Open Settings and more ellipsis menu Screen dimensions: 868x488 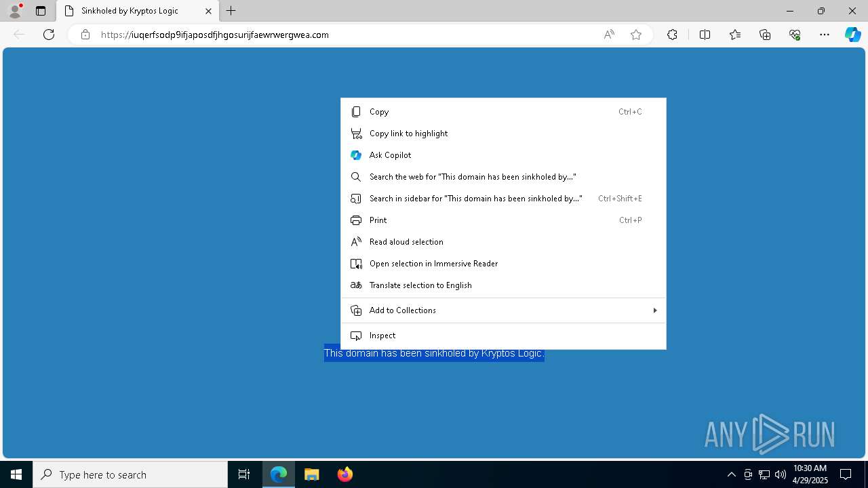(x=825, y=35)
